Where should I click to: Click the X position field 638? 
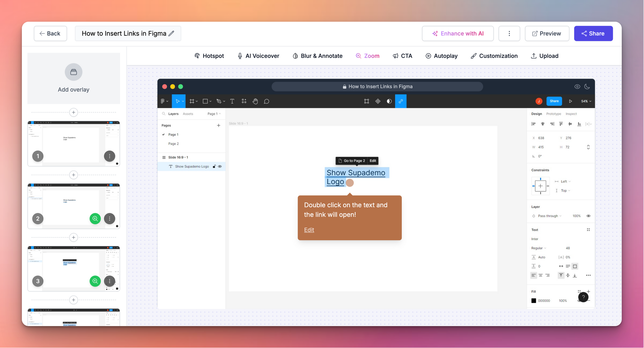(x=541, y=138)
